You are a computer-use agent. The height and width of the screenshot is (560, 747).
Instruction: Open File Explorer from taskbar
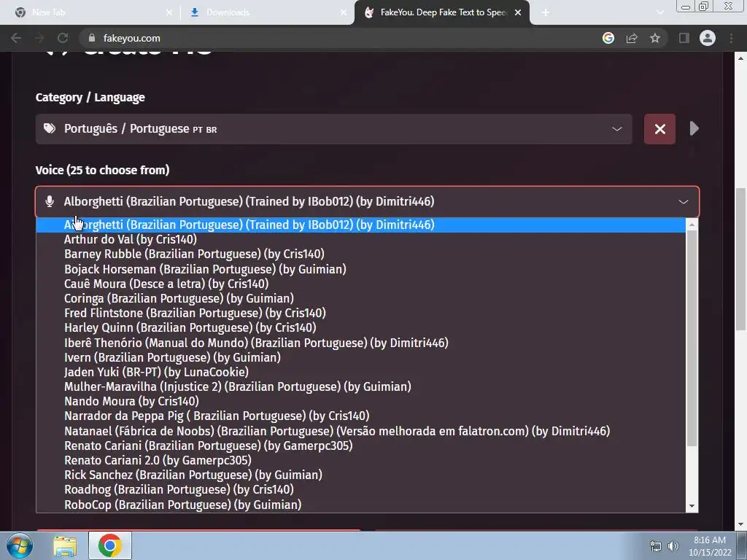coord(65,546)
